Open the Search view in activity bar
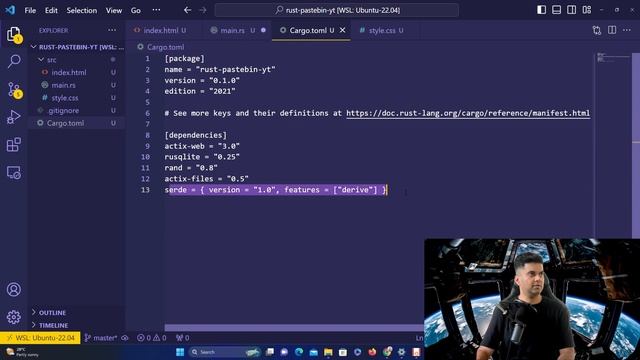This screenshot has height=360, width=640. (14, 61)
